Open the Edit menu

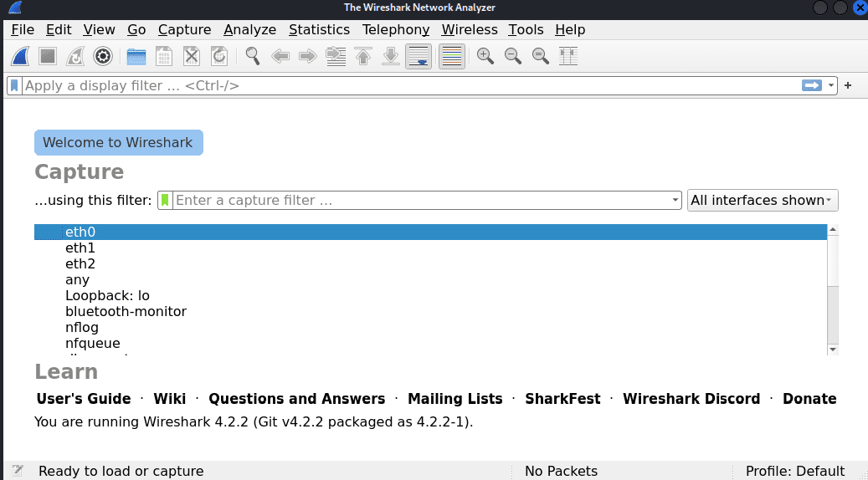pyautogui.click(x=59, y=30)
